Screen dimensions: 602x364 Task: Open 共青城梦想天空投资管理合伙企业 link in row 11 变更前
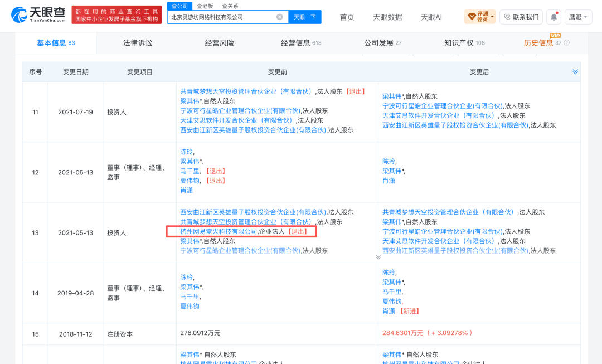[247, 91]
